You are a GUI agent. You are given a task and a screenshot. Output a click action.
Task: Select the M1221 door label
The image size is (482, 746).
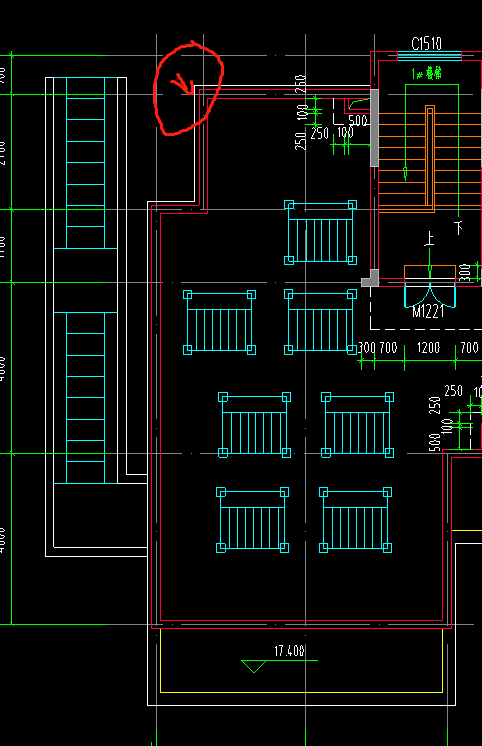(428, 312)
